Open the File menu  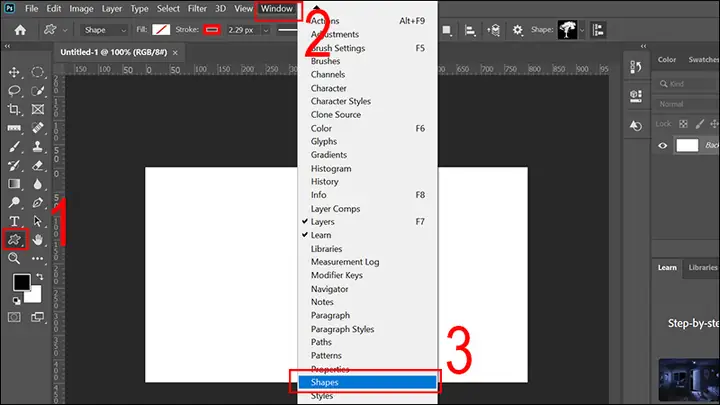[31, 9]
